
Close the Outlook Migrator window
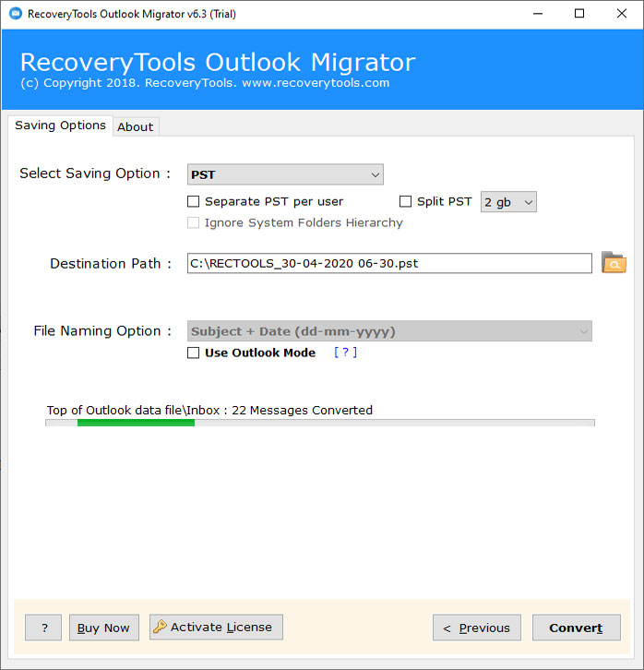click(x=622, y=14)
